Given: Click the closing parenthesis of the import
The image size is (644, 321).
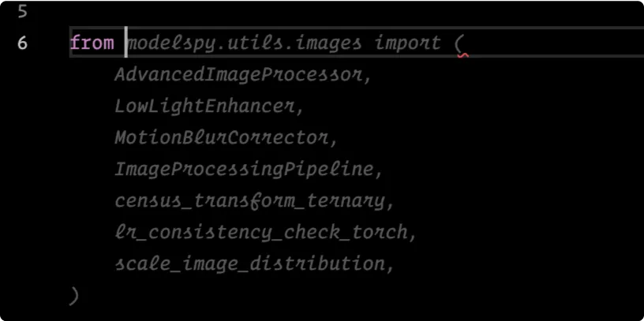Looking at the screenshot, I should pyautogui.click(x=74, y=296).
